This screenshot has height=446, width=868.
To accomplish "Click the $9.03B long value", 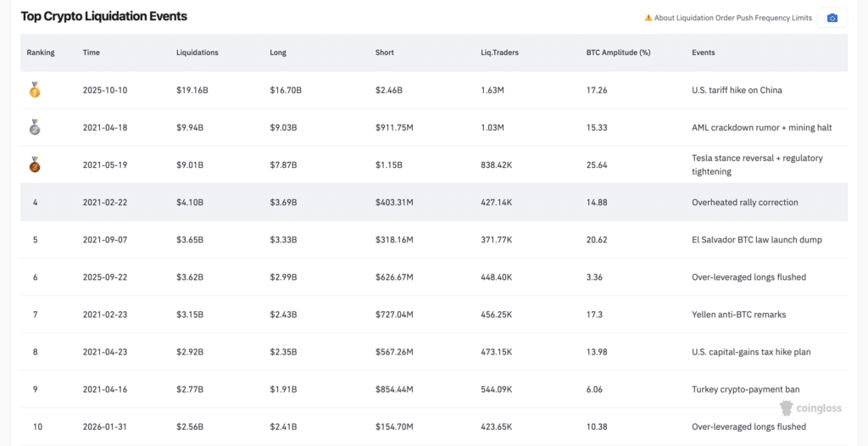I will coord(283,127).
